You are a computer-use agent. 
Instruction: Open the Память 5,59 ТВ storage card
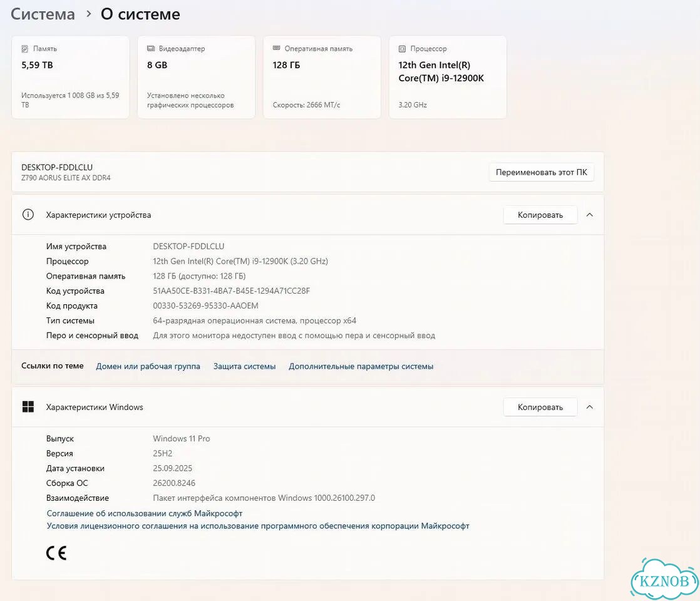(71, 77)
